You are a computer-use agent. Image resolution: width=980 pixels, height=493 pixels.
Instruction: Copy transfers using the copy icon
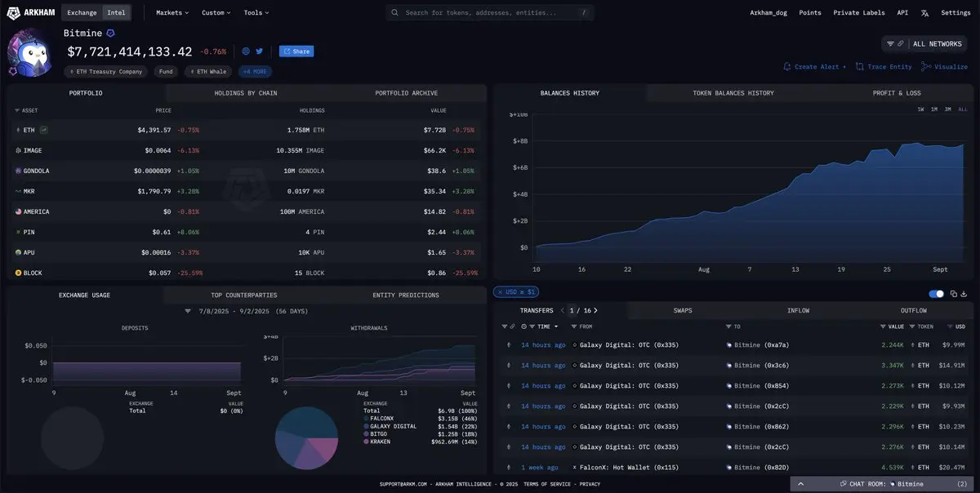(954, 294)
